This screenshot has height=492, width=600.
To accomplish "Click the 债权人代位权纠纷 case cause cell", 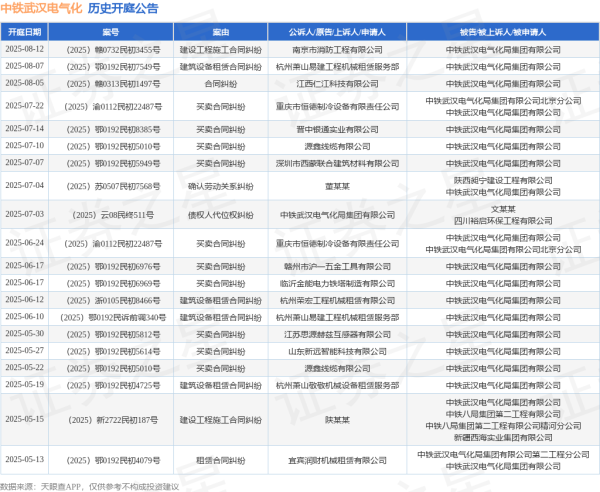I will (219, 214).
